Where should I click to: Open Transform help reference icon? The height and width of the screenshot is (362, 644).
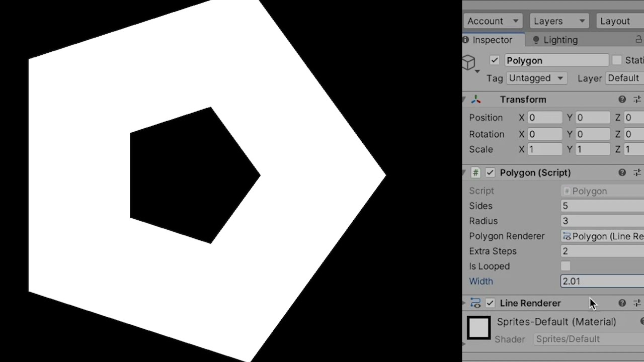tap(622, 100)
